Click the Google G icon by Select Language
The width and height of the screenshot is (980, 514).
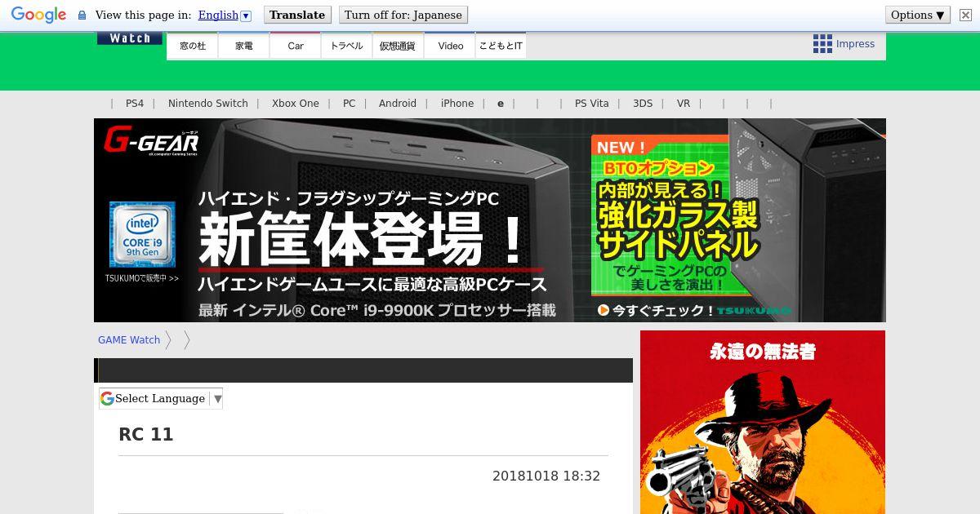pos(107,398)
